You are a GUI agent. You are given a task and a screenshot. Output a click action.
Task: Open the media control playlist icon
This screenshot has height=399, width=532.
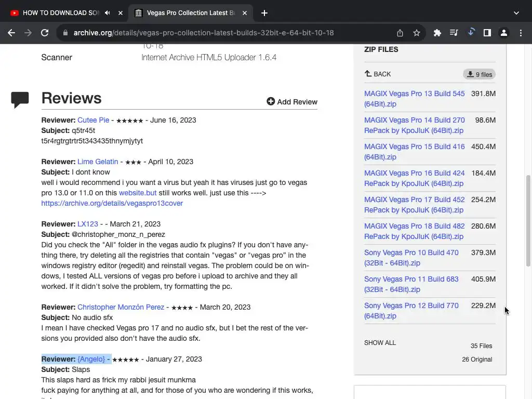click(454, 33)
